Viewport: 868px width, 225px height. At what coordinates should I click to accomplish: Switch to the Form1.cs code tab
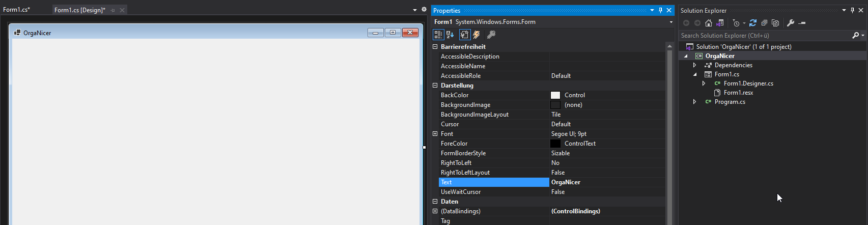click(x=16, y=10)
